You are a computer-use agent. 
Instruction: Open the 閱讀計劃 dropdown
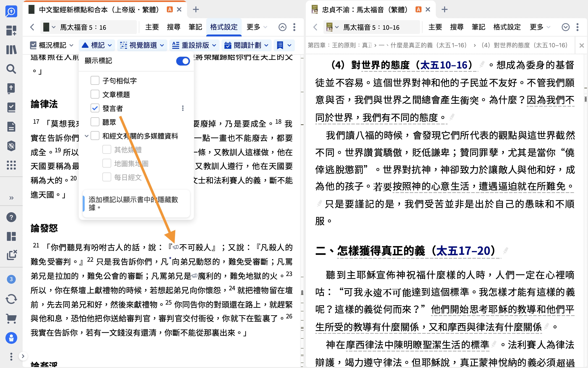click(x=246, y=45)
